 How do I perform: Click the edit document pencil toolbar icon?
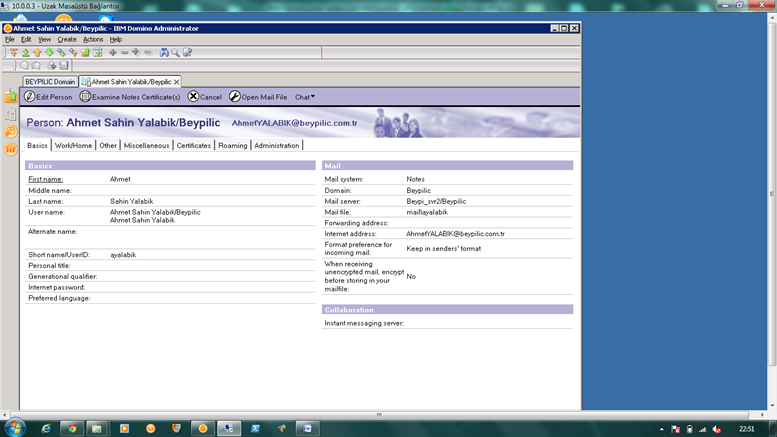pyautogui.click(x=187, y=53)
